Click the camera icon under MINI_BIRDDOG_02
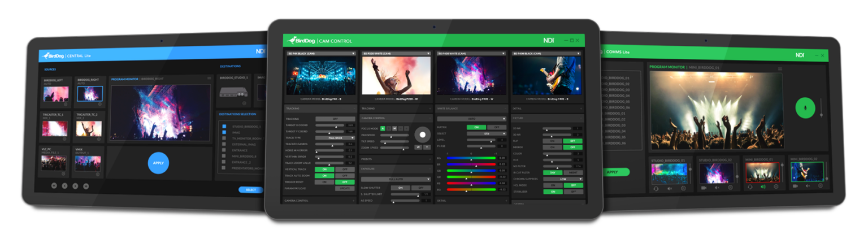Viewport: 868px width, 243px height. [795, 186]
